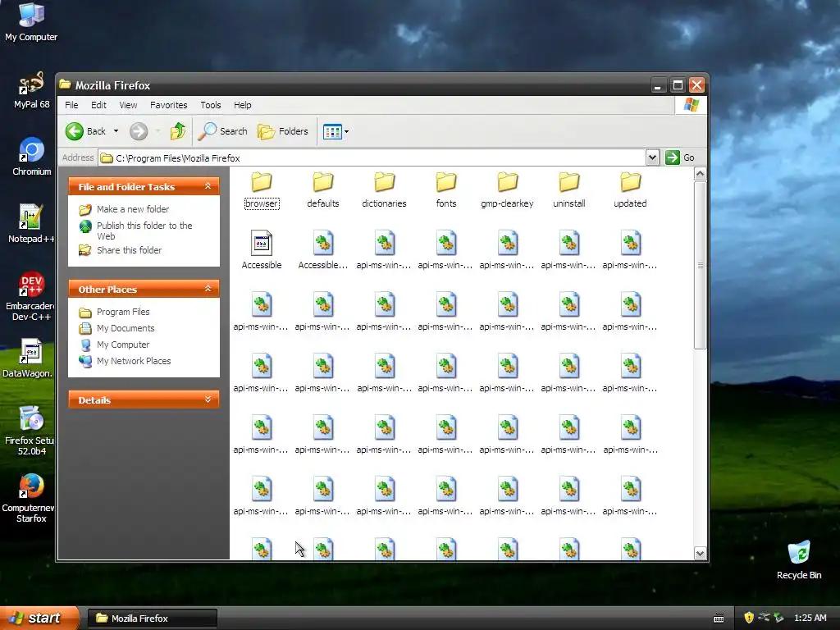Click Make a new folder
This screenshot has height=630, width=840.
coord(124,209)
